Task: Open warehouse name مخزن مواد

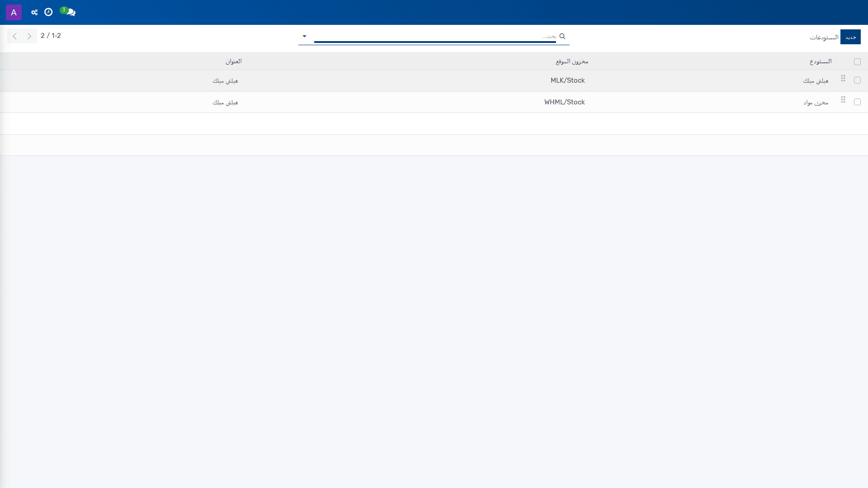Action: (816, 103)
